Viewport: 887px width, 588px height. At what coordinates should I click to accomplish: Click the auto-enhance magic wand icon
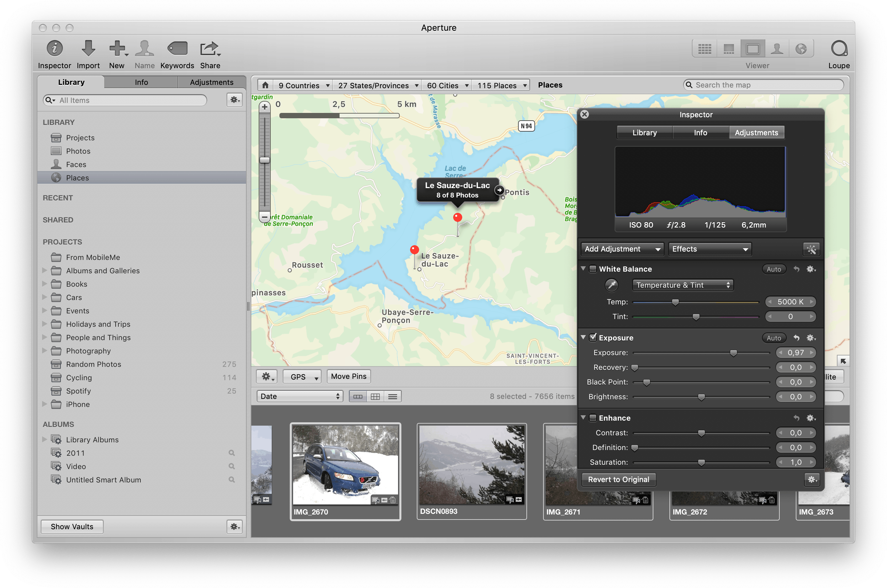tap(811, 249)
